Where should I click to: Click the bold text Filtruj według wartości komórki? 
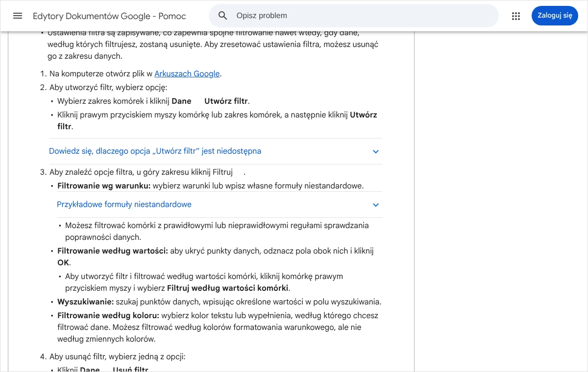pos(228,288)
